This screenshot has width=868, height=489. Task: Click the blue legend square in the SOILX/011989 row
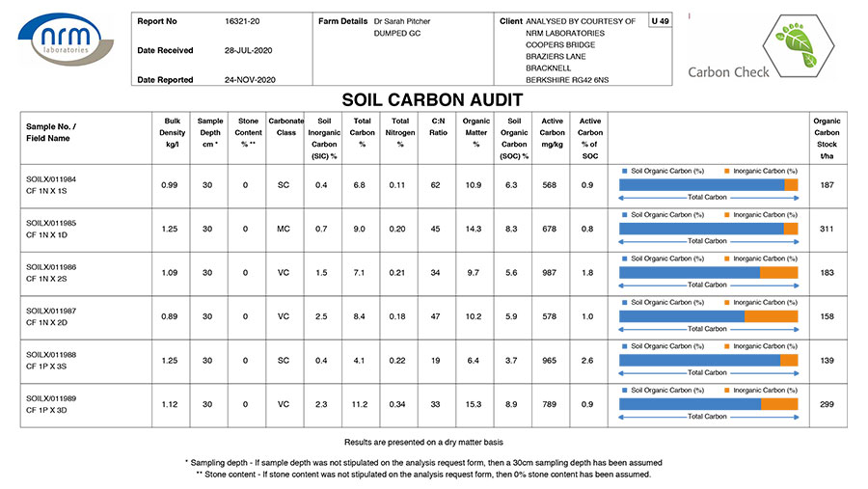pyautogui.click(x=623, y=390)
